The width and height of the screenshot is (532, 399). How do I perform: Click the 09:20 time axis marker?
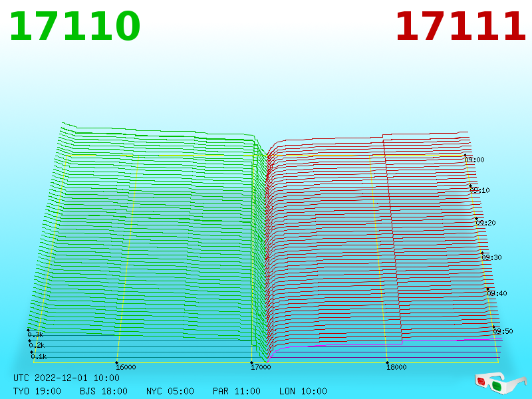pyautogui.click(x=485, y=223)
